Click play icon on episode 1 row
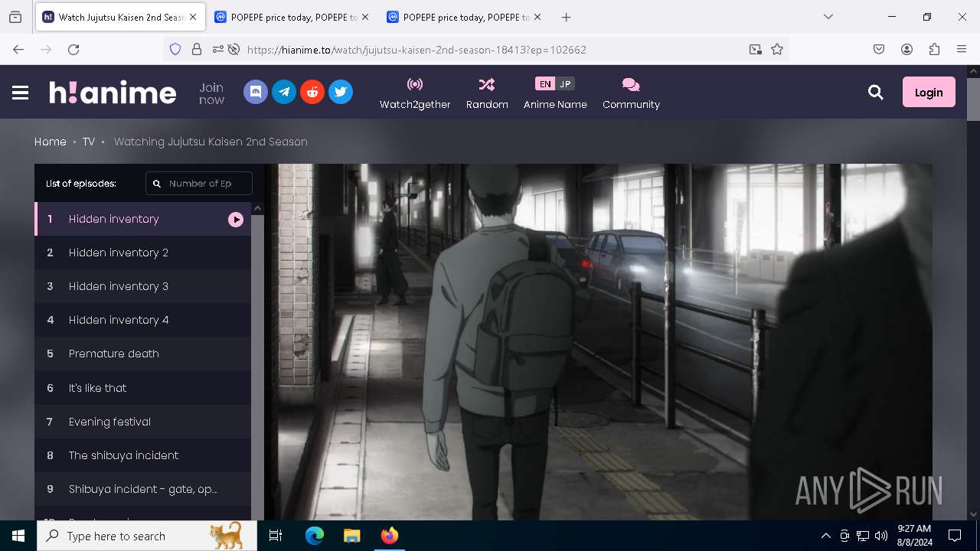 tap(236, 220)
